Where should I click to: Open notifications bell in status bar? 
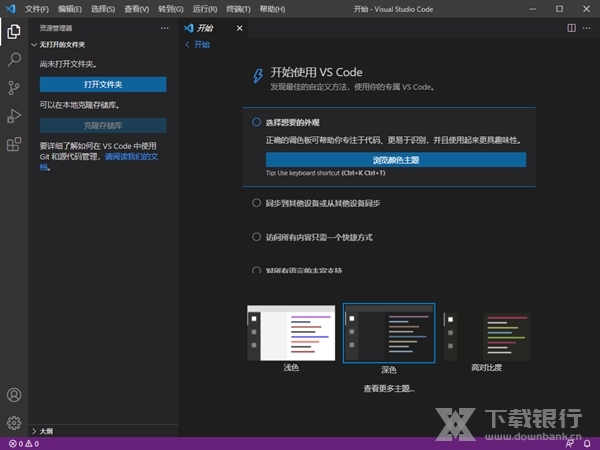click(x=587, y=443)
